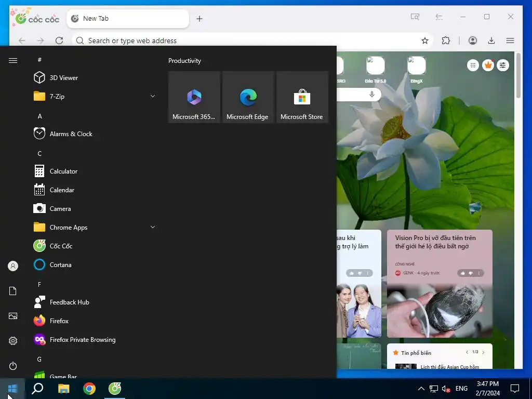This screenshot has width=532, height=399.
Task: Open browser profile account icon
Action: click(x=473, y=41)
